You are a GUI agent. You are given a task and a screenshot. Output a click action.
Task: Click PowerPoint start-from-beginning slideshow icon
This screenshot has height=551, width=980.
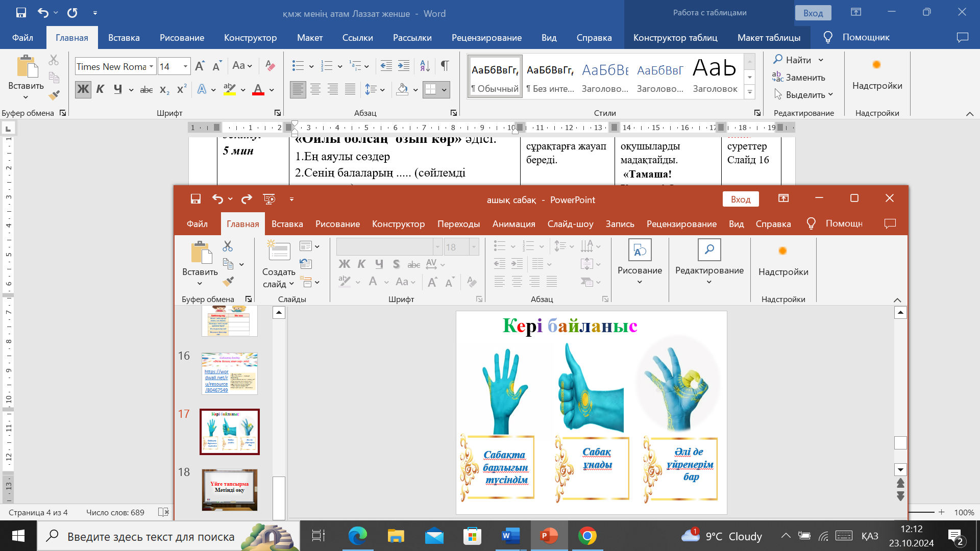pyautogui.click(x=269, y=199)
